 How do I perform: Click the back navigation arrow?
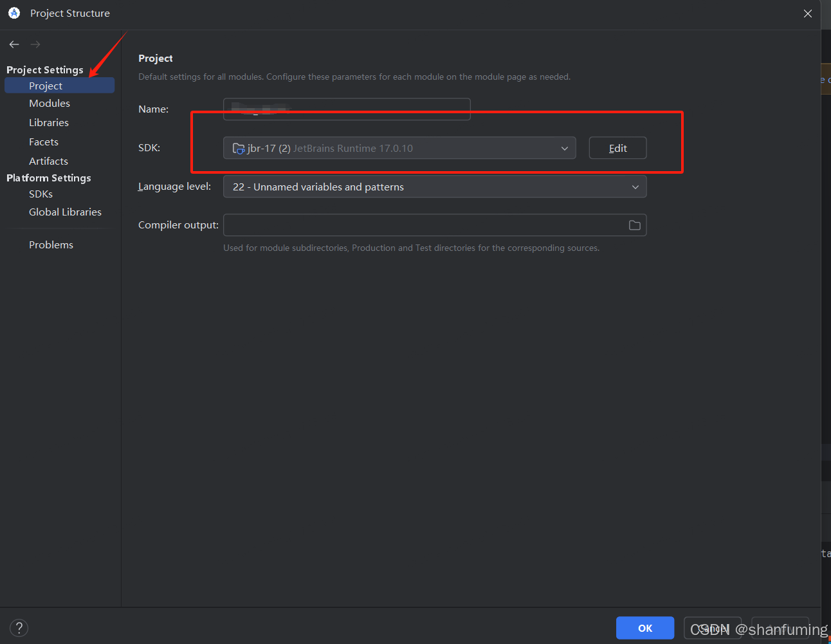(x=14, y=44)
